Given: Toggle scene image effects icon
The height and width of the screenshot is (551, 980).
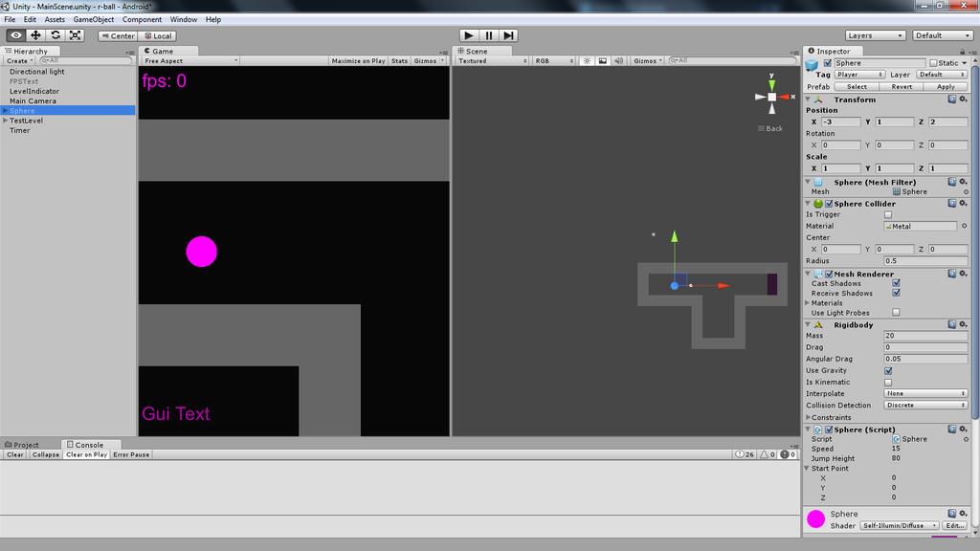Looking at the screenshot, I should tap(603, 60).
